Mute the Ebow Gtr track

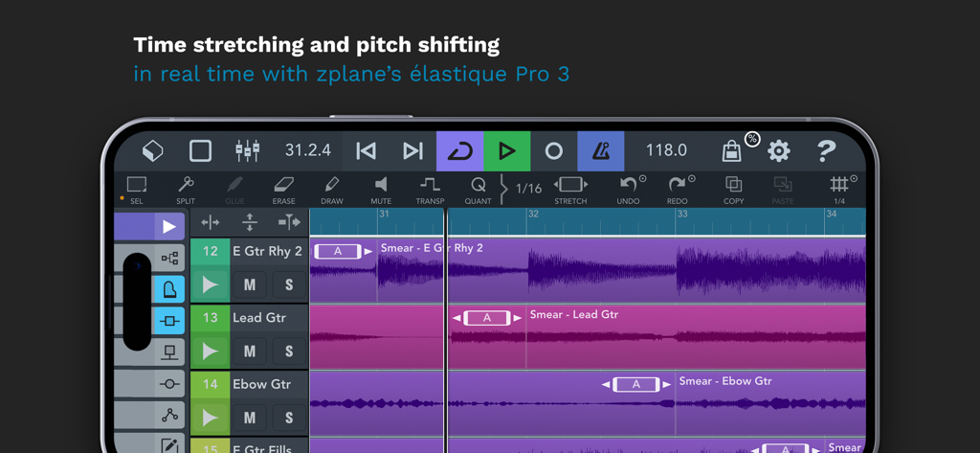[x=250, y=418]
